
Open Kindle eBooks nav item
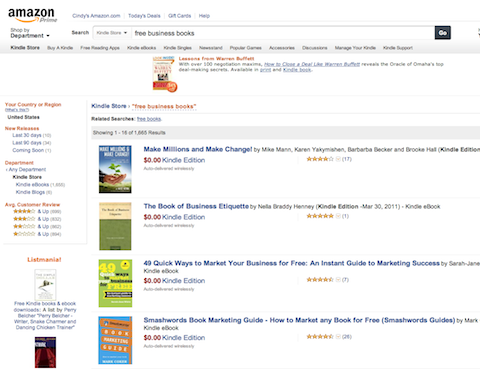click(x=141, y=48)
